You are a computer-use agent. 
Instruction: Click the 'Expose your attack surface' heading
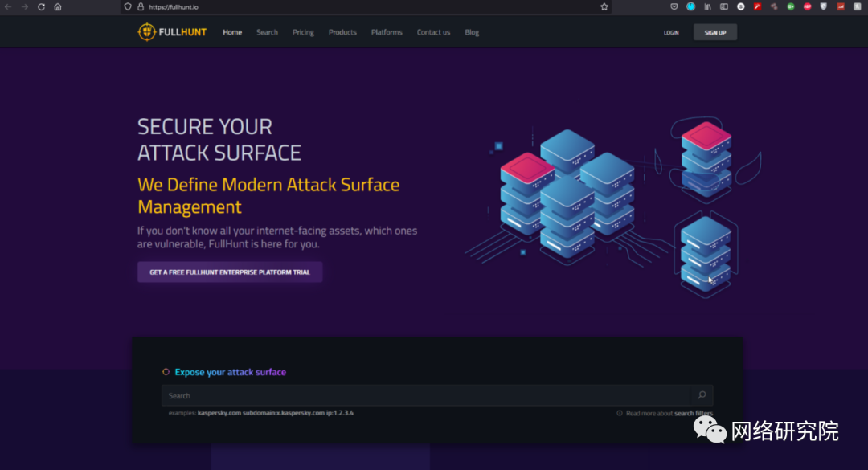click(x=231, y=372)
